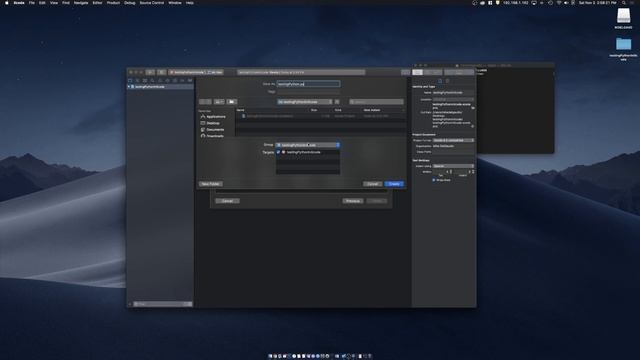640x360 pixels.
Task: Select the File inspector icon
Action: tap(440, 81)
